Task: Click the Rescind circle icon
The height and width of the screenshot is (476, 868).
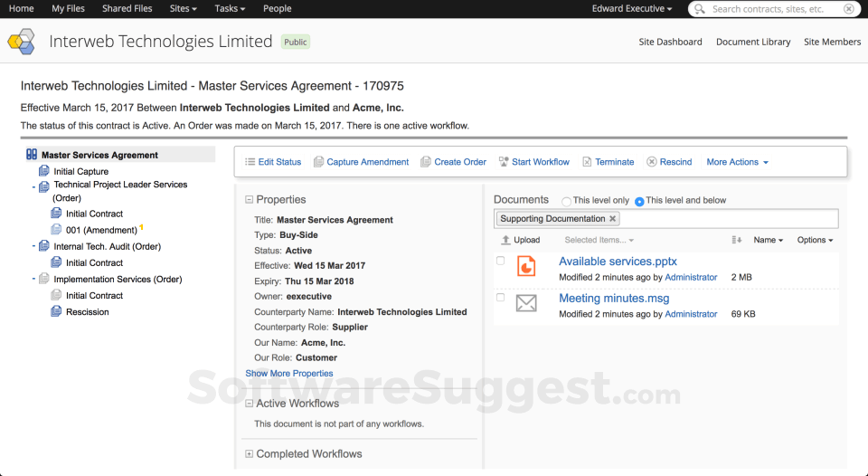Action: (652, 162)
